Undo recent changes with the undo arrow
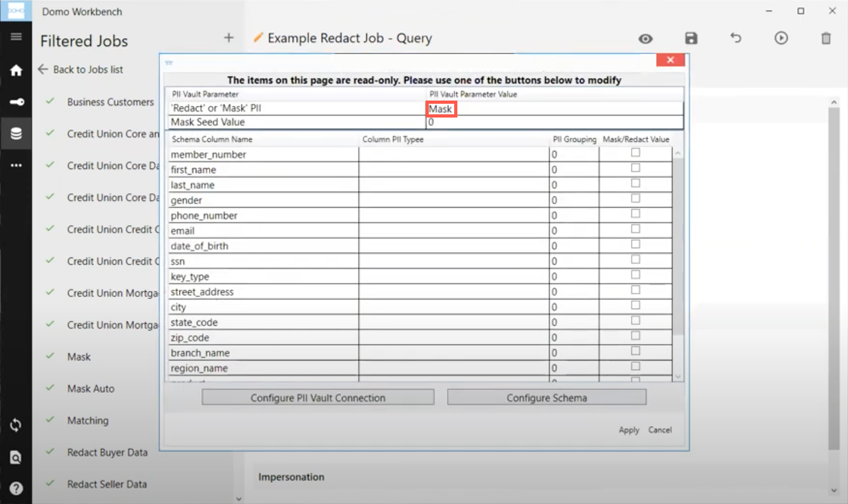This screenshot has width=848, height=504. [735, 38]
